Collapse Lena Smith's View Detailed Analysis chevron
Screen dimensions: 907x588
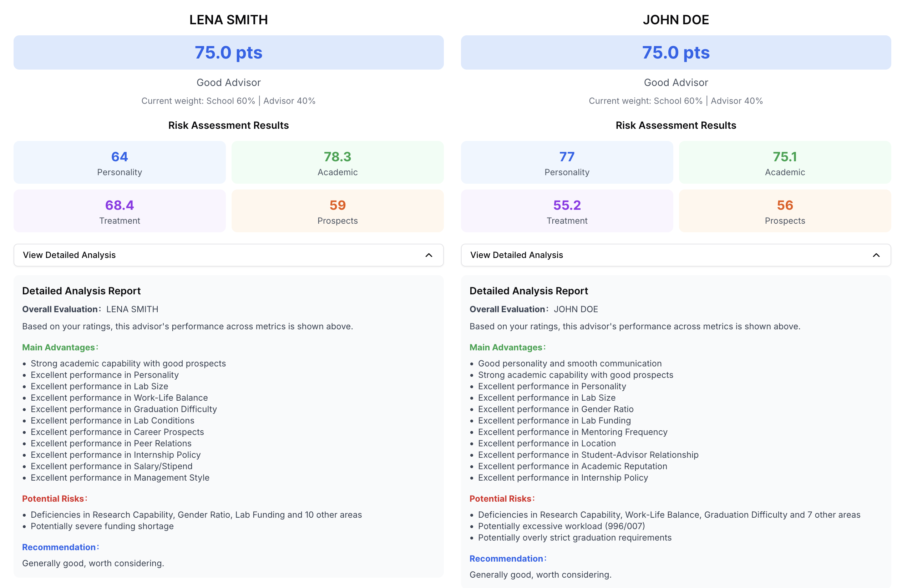429,255
